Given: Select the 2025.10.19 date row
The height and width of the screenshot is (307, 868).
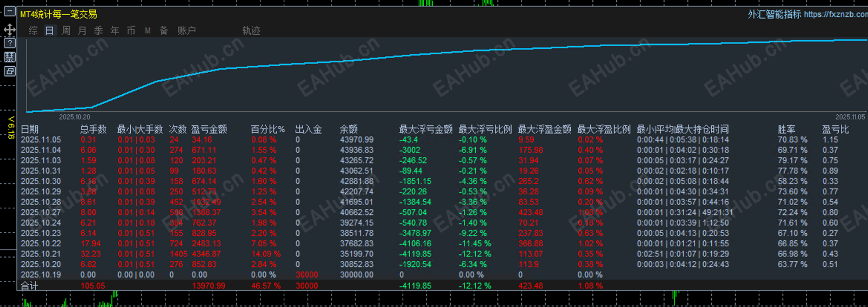Looking at the screenshot, I should [x=41, y=275].
